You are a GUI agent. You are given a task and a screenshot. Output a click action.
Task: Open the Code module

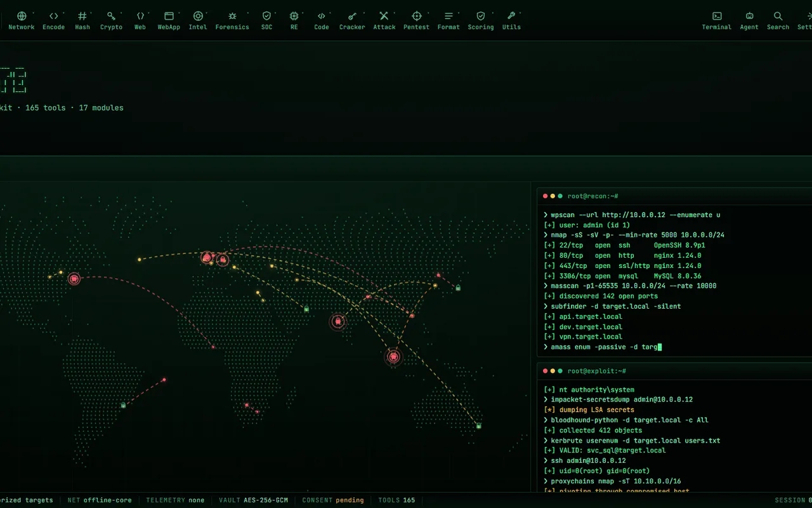click(322, 20)
